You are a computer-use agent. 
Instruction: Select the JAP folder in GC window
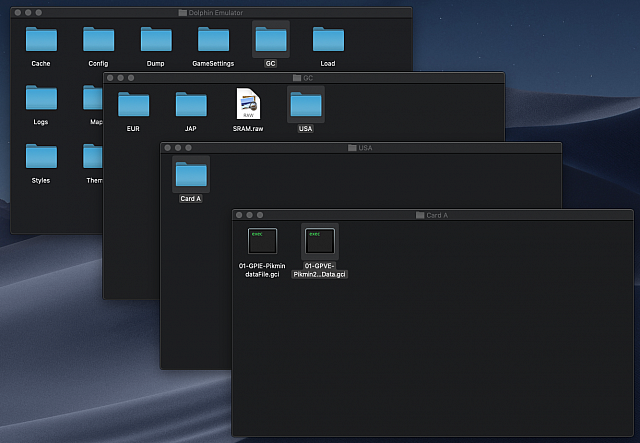(191, 104)
